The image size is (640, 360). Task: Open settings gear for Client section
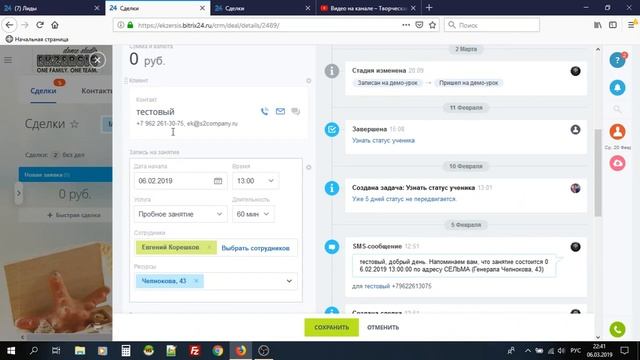(x=309, y=81)
